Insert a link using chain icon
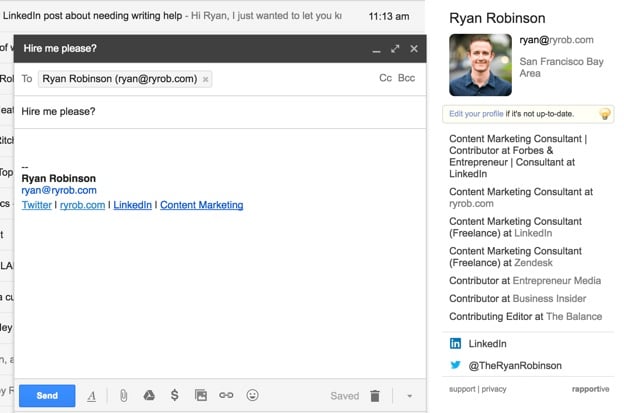The width and height of the screenshot is (624, 413). click(x=226, y=396)
